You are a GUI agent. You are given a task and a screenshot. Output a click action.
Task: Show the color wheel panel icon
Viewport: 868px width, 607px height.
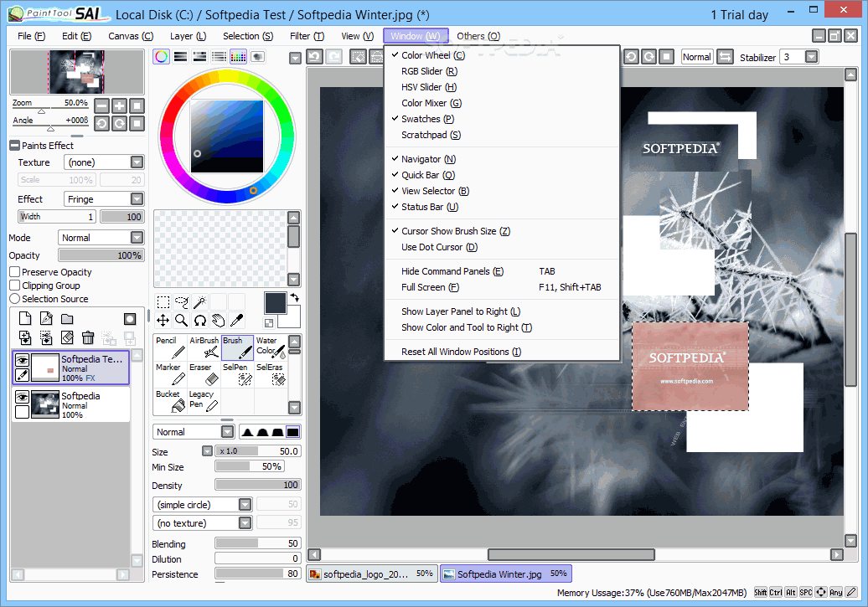pos(161,56)
